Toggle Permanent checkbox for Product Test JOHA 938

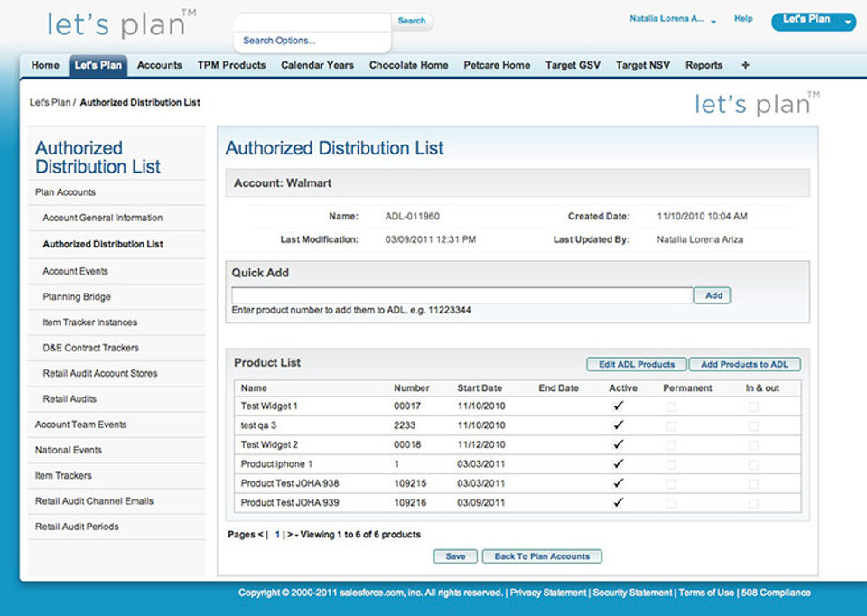click(x=671, y=484)
